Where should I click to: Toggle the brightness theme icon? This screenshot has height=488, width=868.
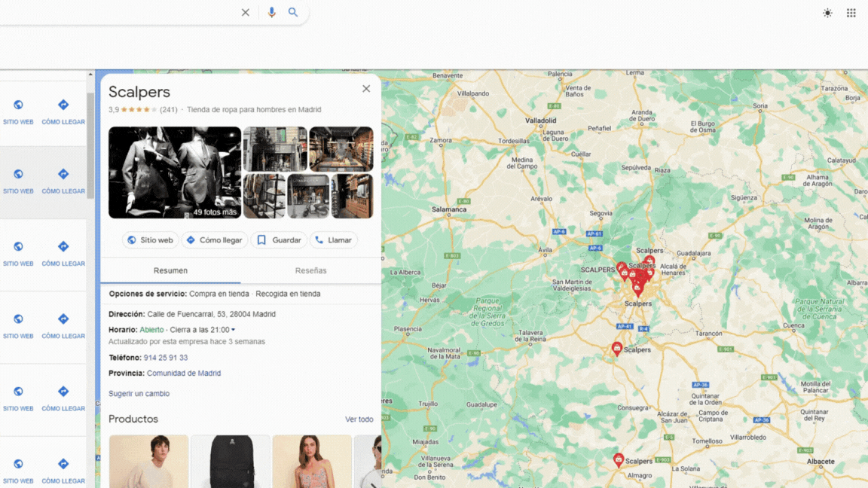827,13
